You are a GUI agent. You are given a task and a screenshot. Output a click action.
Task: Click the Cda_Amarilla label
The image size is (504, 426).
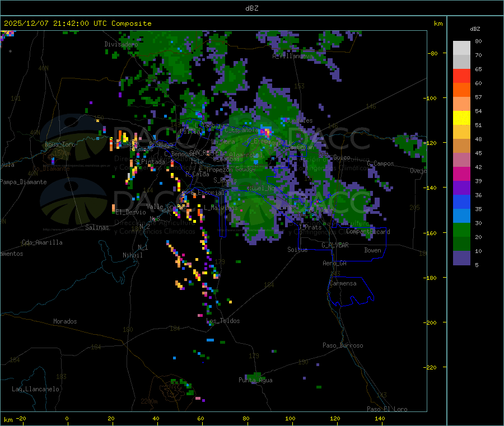[x=42, y=242]
